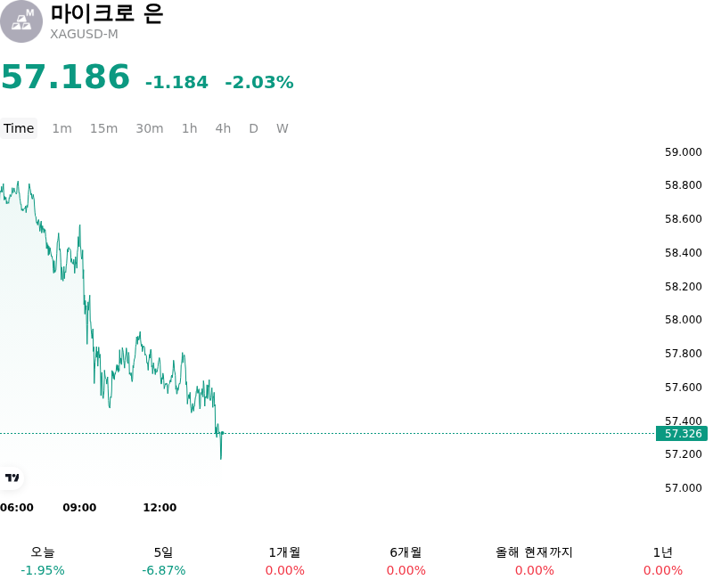Show the 1개월 performance range

click(284, 561)
